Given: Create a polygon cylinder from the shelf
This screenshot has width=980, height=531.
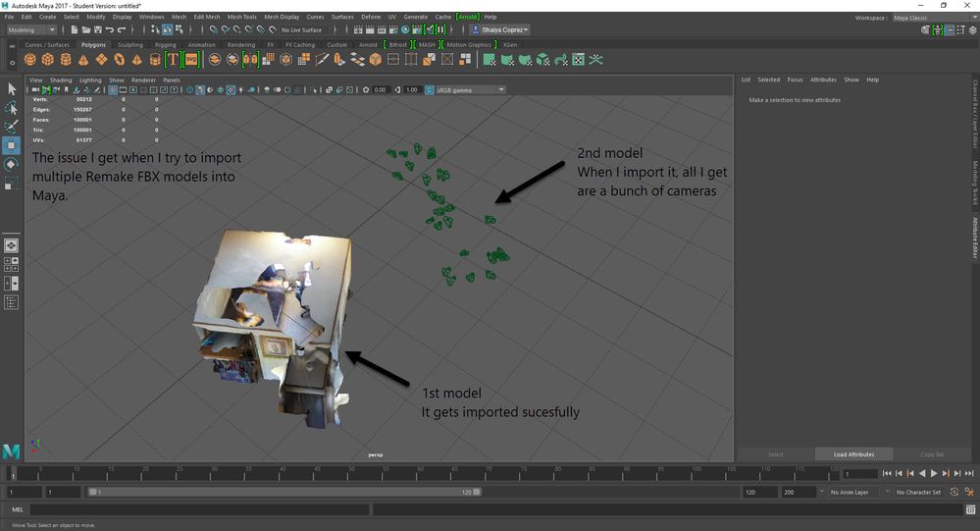Looking at the screenshot, I should tap(66, 60).
